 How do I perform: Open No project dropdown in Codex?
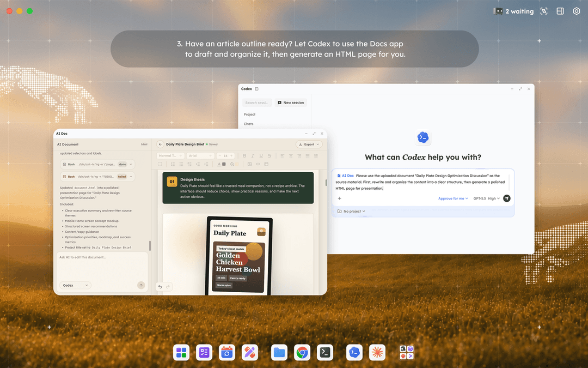tap(351, 212)
